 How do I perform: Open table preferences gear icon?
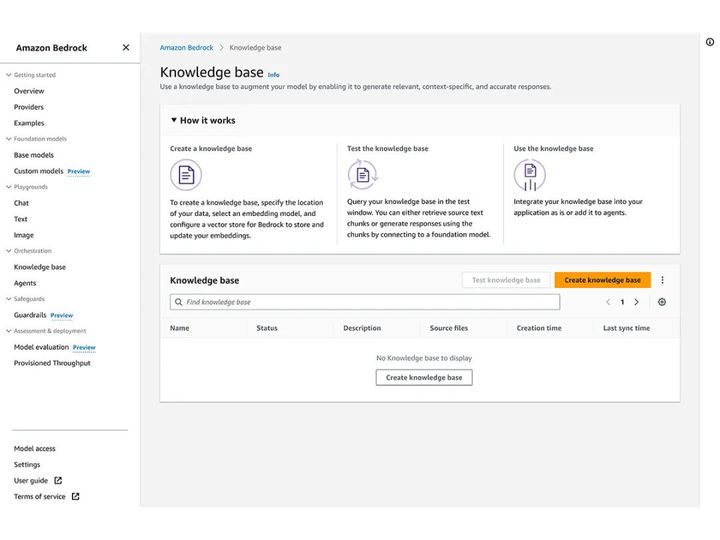662,302
